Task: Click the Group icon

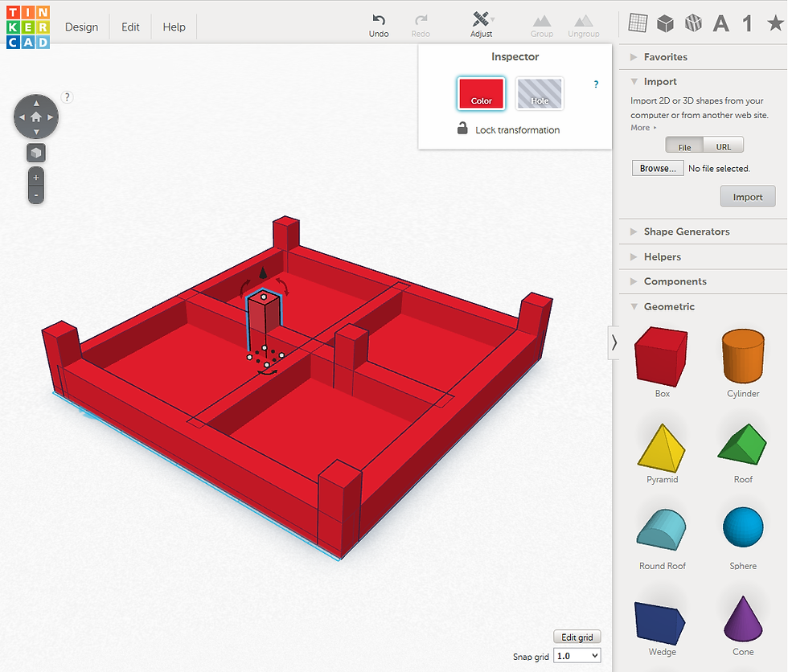Action: [542, 26]
